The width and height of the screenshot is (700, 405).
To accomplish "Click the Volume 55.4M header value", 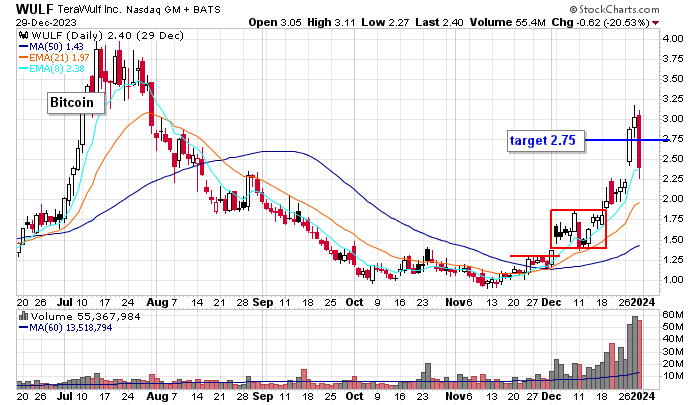I will (x=508, y=22).
